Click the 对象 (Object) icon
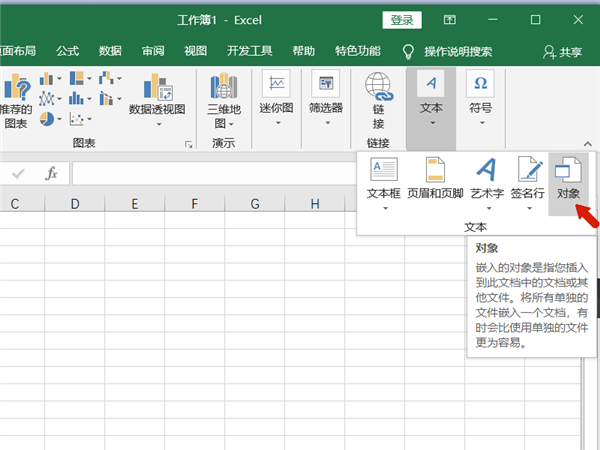The height and width of the screenshot is (450, 600). (x=568, y=180)
